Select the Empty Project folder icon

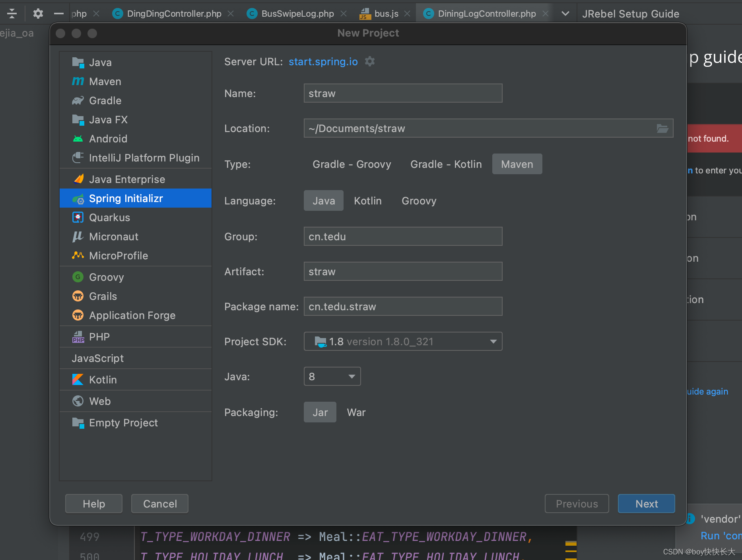[78, 423]
